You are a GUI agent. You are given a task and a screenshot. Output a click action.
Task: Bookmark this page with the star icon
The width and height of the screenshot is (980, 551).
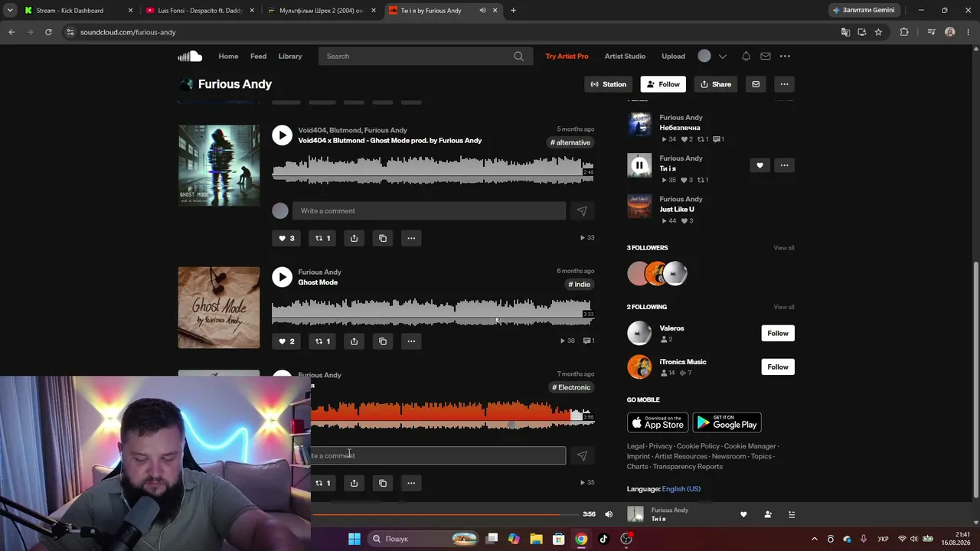(x=878, y=32)
